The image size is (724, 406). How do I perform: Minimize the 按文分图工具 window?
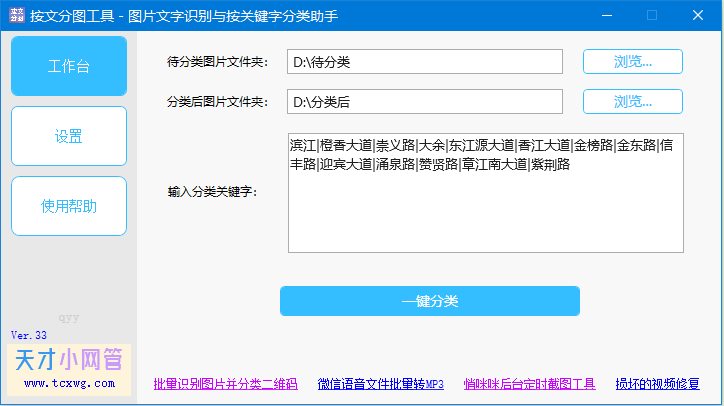[606, 15]
